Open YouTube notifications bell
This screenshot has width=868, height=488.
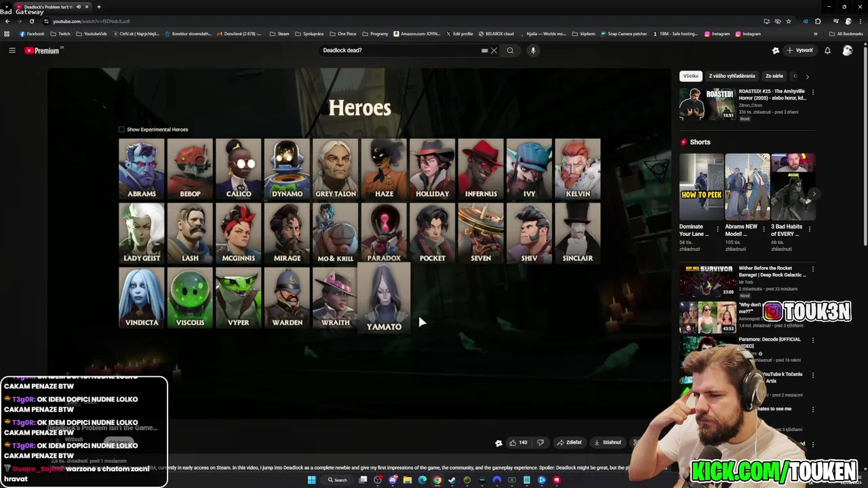click(827, 50)
